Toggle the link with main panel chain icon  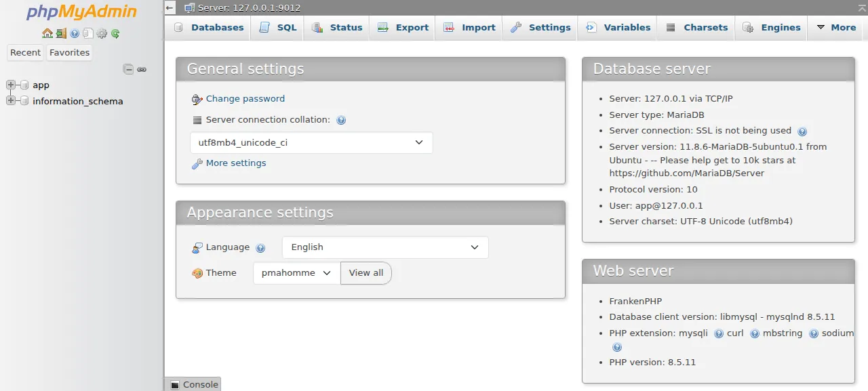tap(142, 69)
